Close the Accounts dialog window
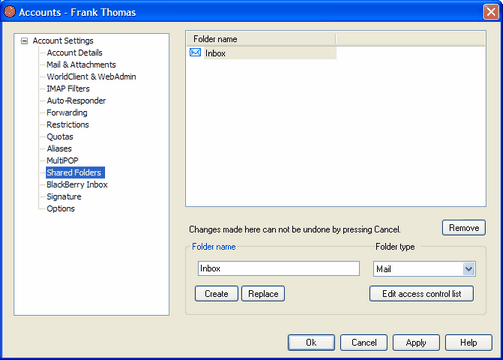 [491, 12]
